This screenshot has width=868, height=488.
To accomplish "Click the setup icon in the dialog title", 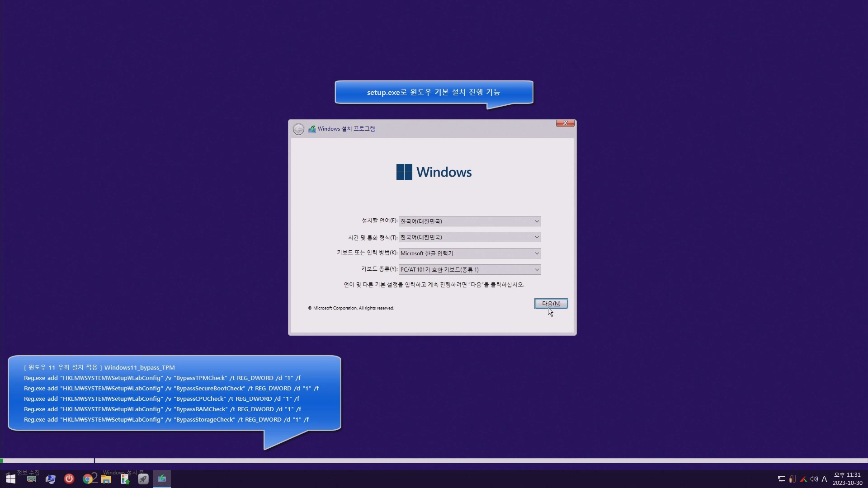I will click(312, 129).
